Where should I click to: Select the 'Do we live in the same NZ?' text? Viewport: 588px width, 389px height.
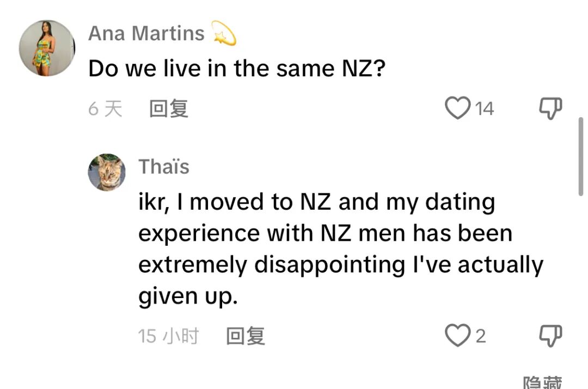point(236,69)
